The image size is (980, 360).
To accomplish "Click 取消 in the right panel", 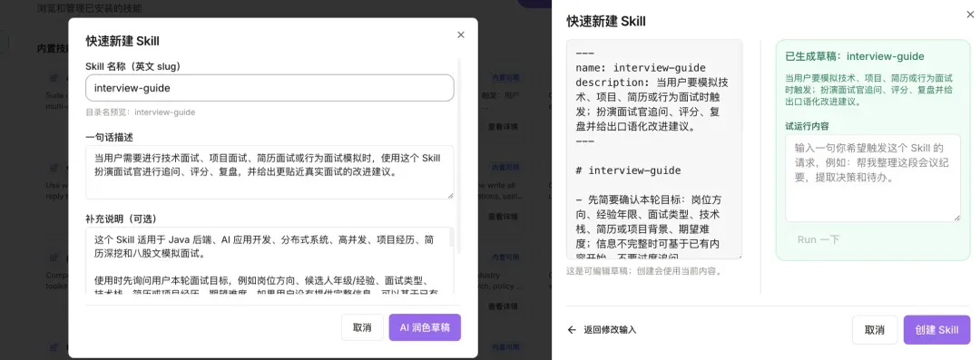I will point(875,330).
